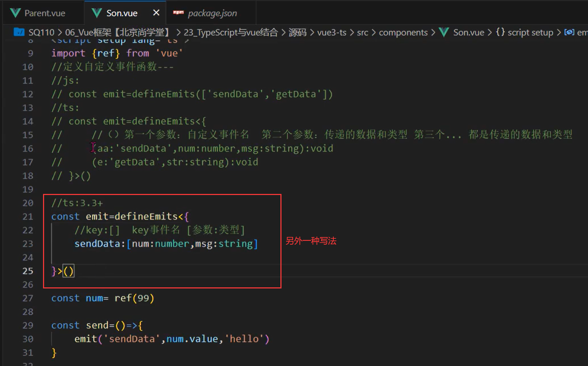
Task: Click commented const emit=defineEmits<{ line 14
Action: (129, 121)
